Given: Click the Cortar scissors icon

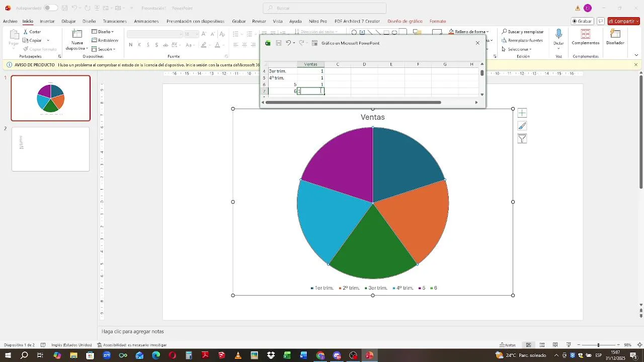Looking at the screenshot, I should [x=25, y=32].
